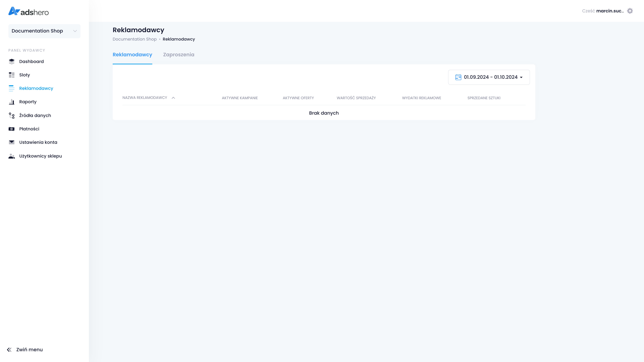Click the Dashboard layers icon

(12, 62)
